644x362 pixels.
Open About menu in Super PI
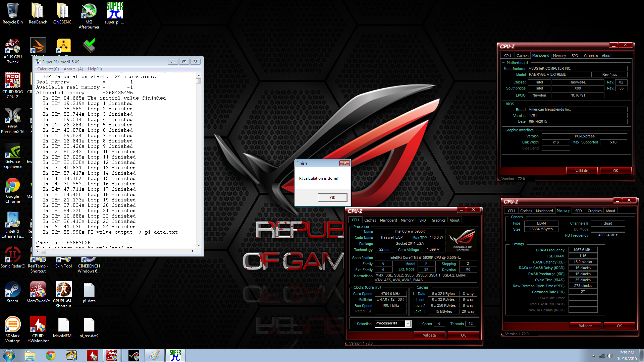(x=73, y=69)
